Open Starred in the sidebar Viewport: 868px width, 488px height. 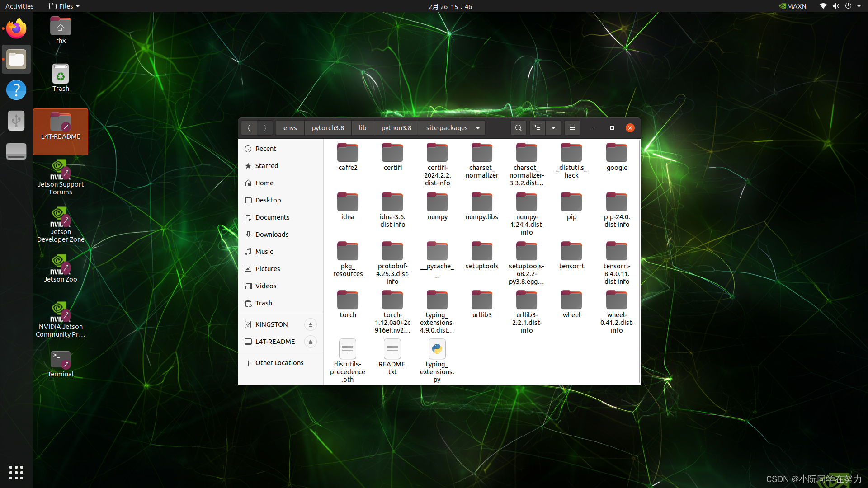[x=281, y=166]
